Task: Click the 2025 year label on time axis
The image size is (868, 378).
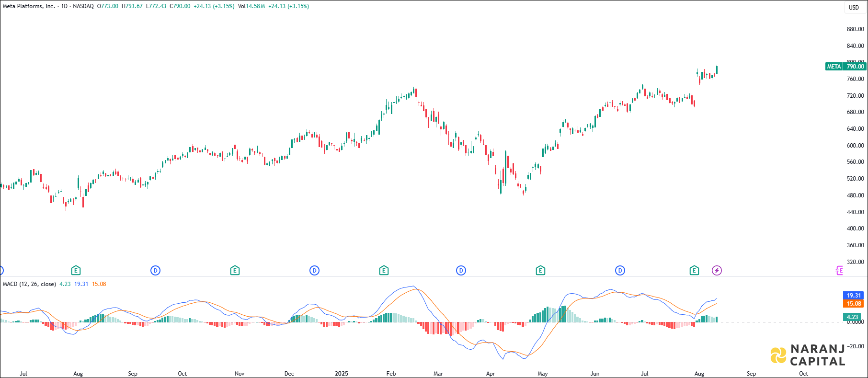Action: click(342, 374)
